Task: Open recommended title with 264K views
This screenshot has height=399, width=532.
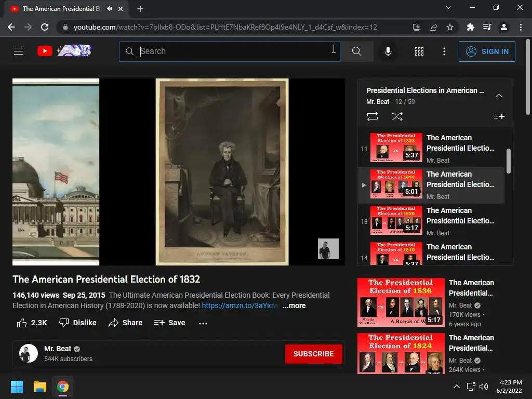Action: point(471,343)
